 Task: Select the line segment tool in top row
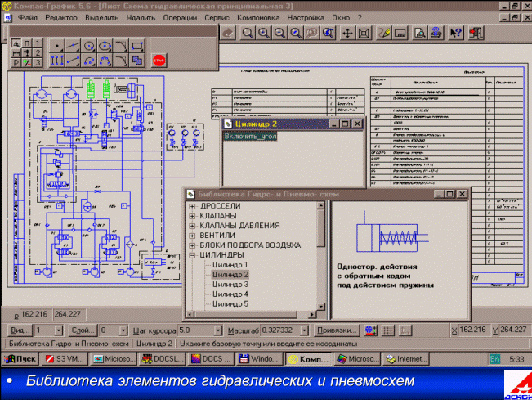click(73, 46)
